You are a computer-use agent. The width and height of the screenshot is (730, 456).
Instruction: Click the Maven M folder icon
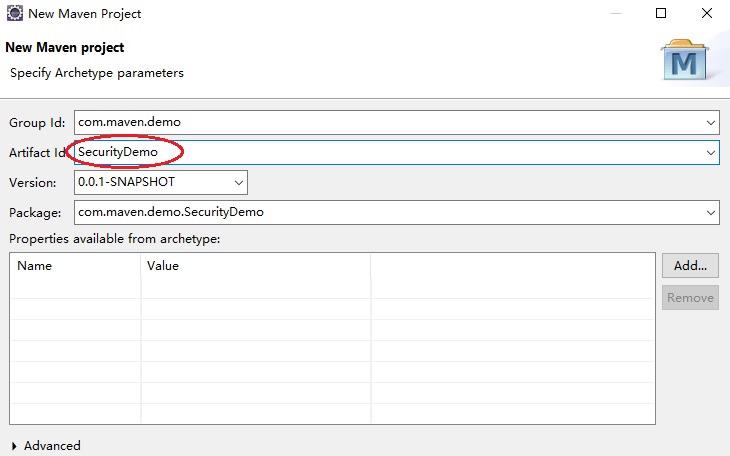(684, 60)
